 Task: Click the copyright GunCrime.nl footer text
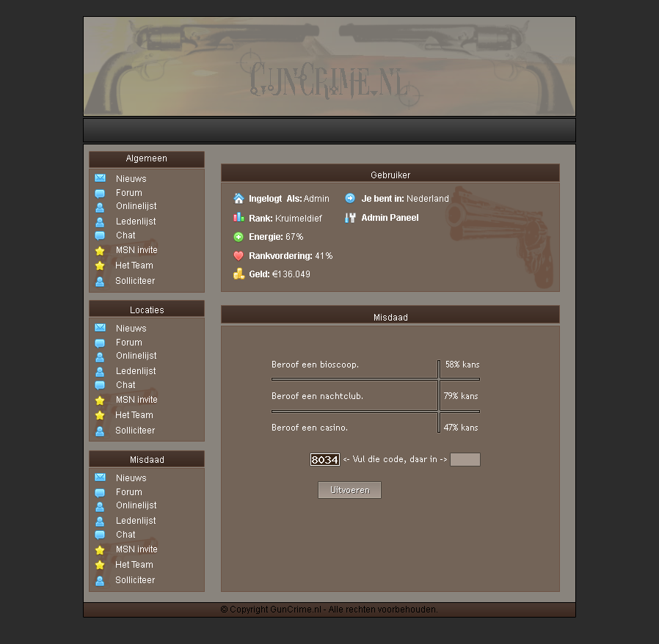coord(329,610)
